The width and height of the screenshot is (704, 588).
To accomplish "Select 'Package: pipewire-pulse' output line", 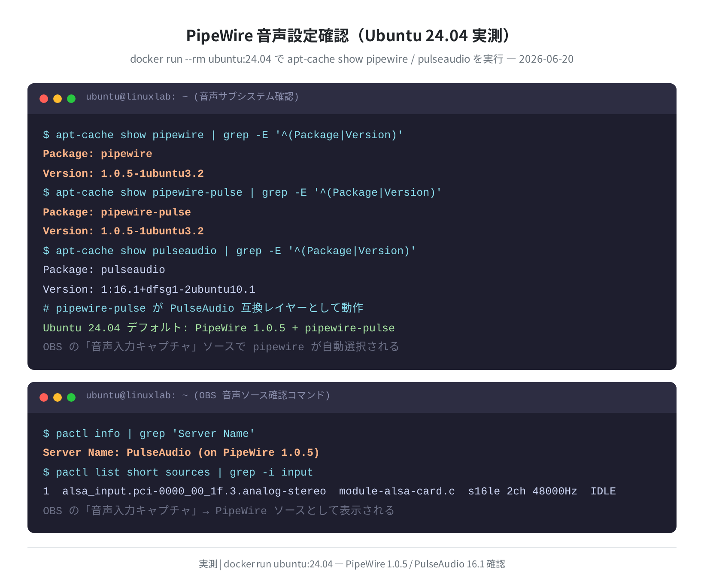I will tap(117, 212).
